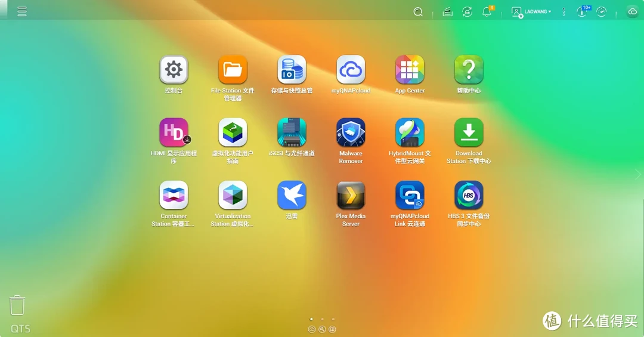Click the middle bottom circular icon
The image size is (644, 337).
tap(322, 329)
